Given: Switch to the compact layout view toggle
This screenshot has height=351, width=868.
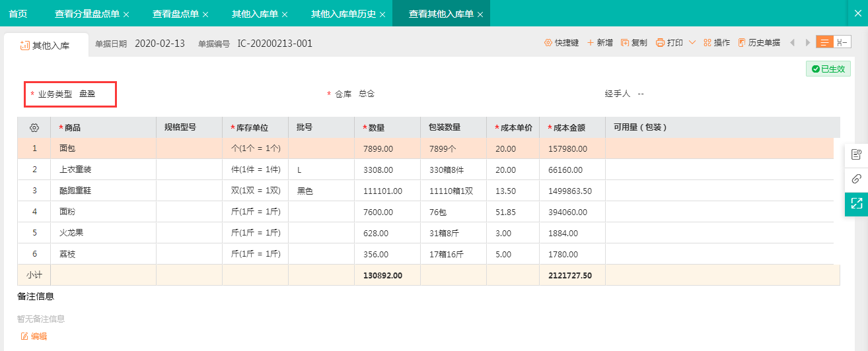Looking at the screenshot, I should click(x=842, y=42).
